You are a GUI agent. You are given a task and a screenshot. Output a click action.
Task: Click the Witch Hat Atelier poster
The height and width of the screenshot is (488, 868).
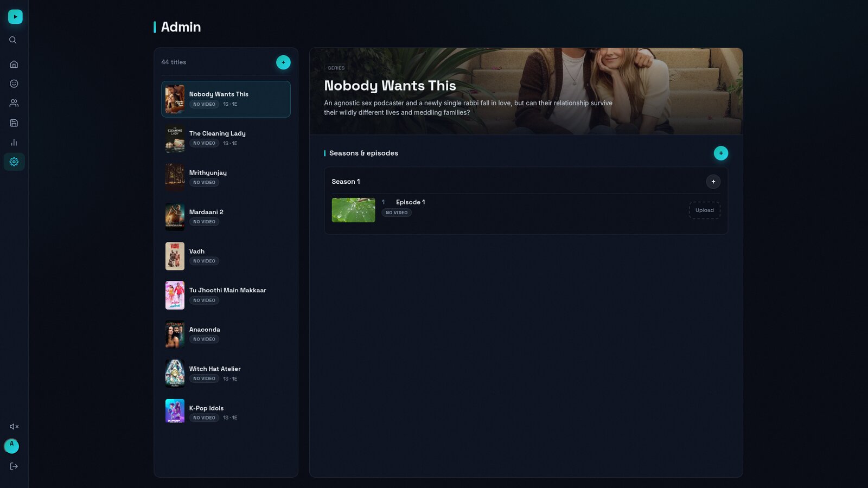174,373
